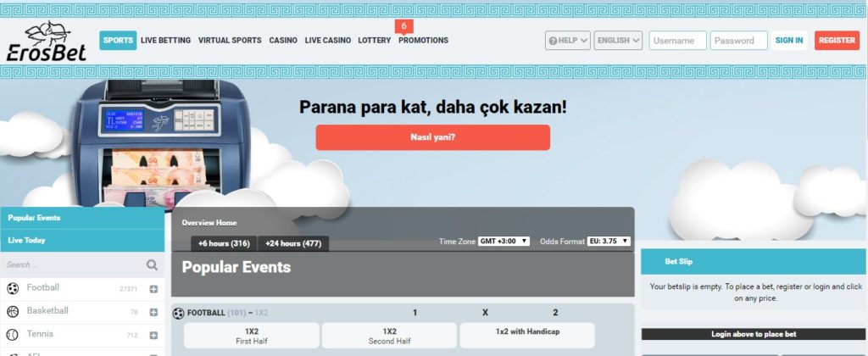
Task: Open the LOTTERY section
Action: coord(374,41)
